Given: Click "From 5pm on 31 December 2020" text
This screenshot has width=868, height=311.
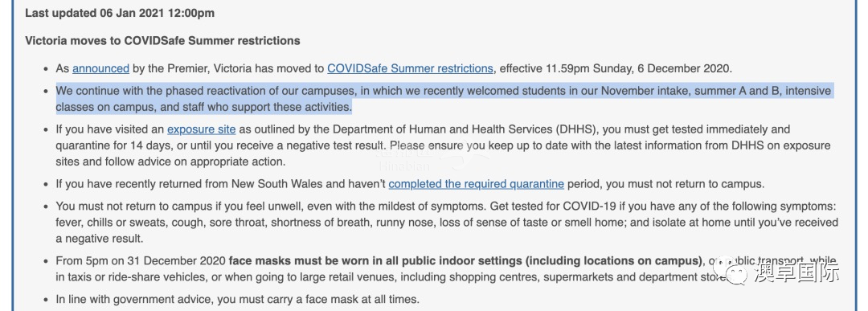Looking at the screenshot, I should [x=141, y=260].
